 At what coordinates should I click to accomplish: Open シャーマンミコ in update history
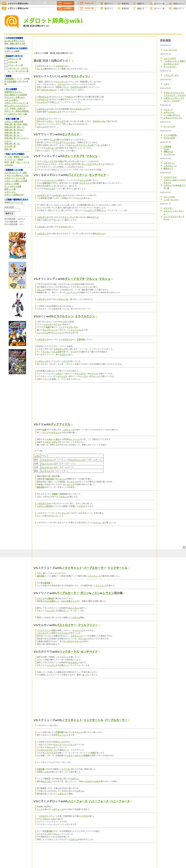pyautogui.click(x=170, y=50)
